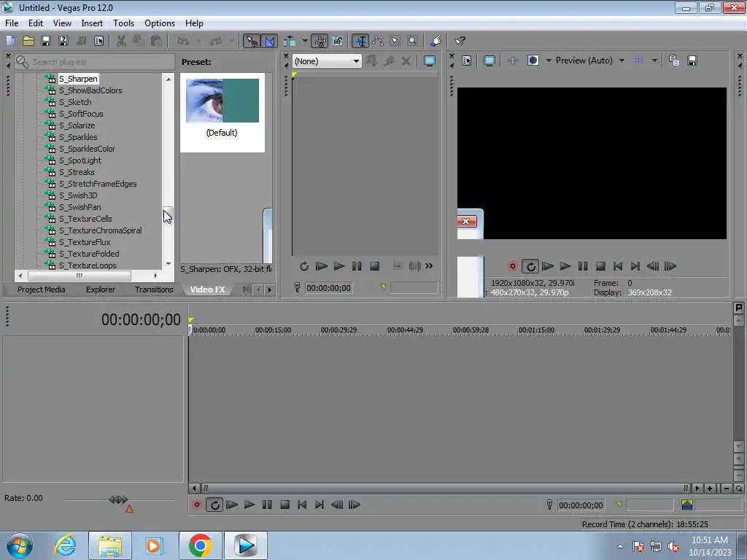Select S_Sparkles plug-in

78,137
